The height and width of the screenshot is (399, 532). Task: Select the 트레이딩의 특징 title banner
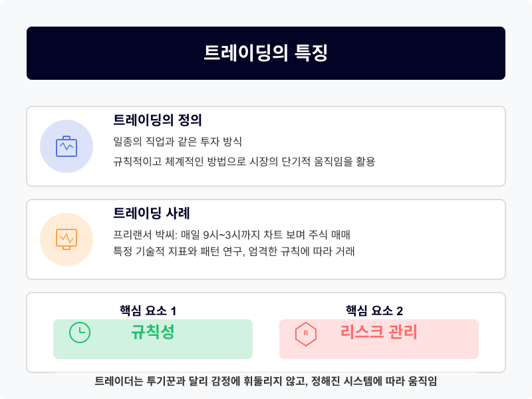coord(266,53)
